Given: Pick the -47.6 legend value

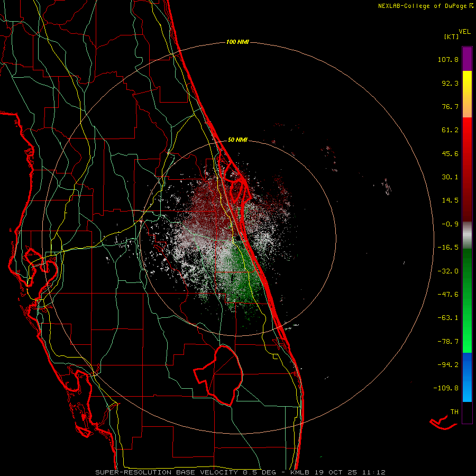Looking at the screenshot, I should coord(448,295).
